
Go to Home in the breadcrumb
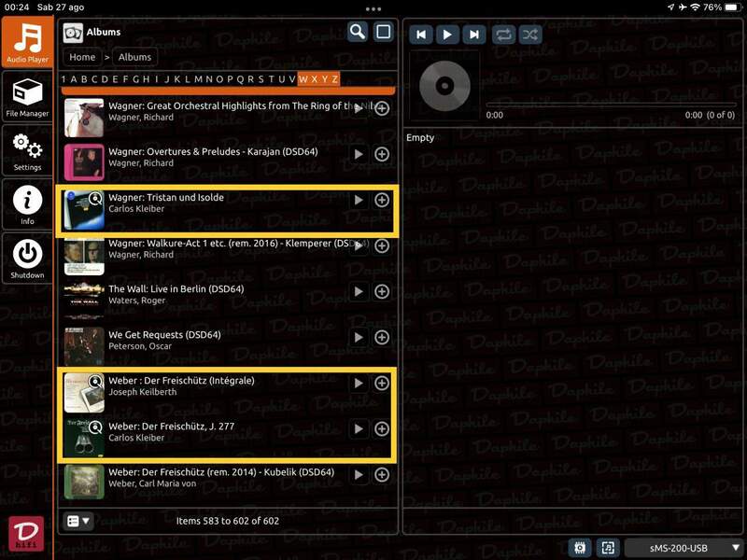coord(82,57)
